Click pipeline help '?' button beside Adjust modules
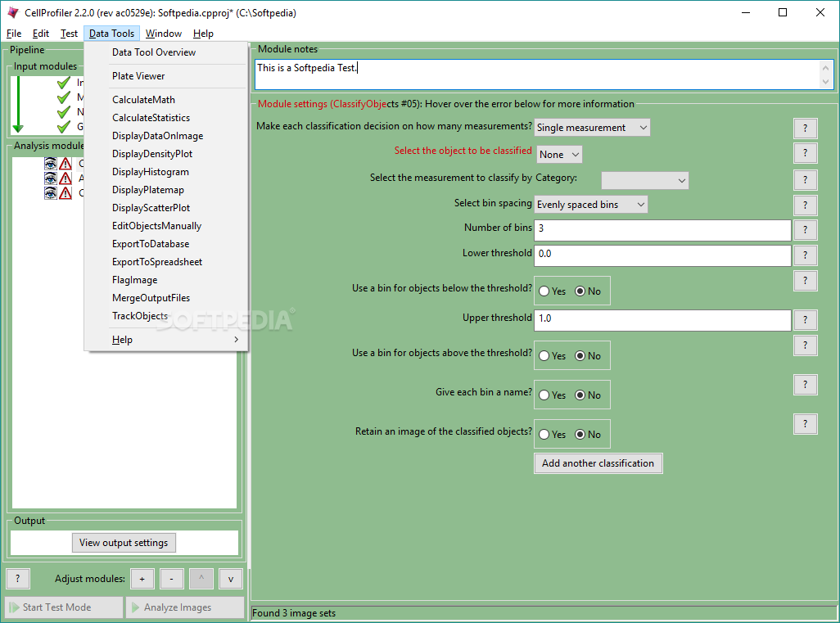Screen dimensions: 840x623 coord(18,579)
